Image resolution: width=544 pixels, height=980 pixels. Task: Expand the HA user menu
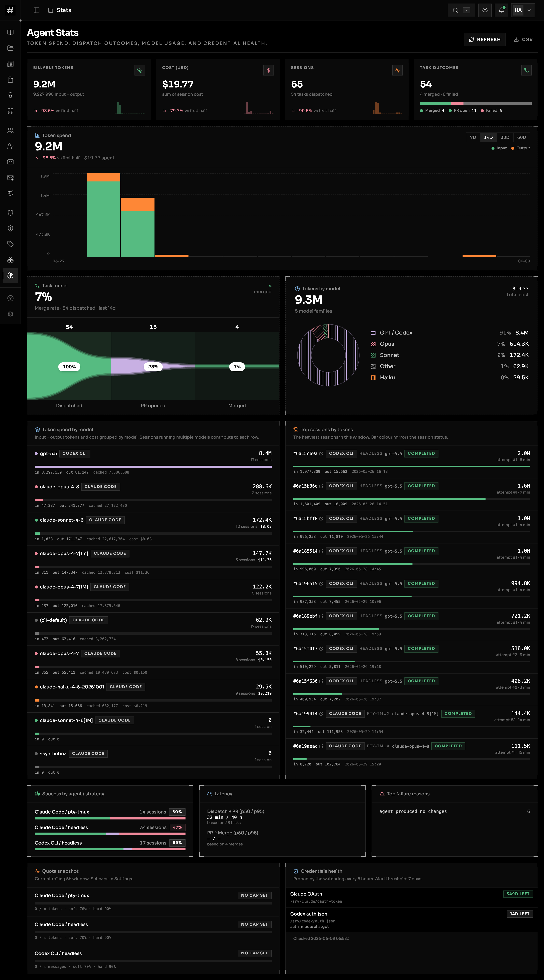(523, 10)
